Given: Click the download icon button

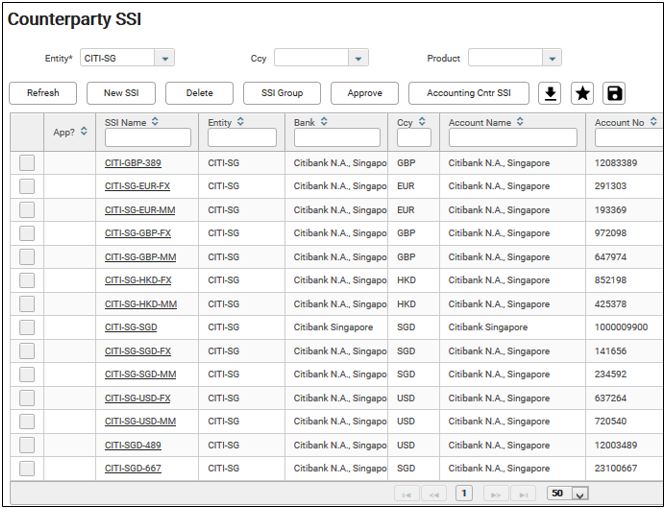Looking at the screenshot, I should (550, 93).
